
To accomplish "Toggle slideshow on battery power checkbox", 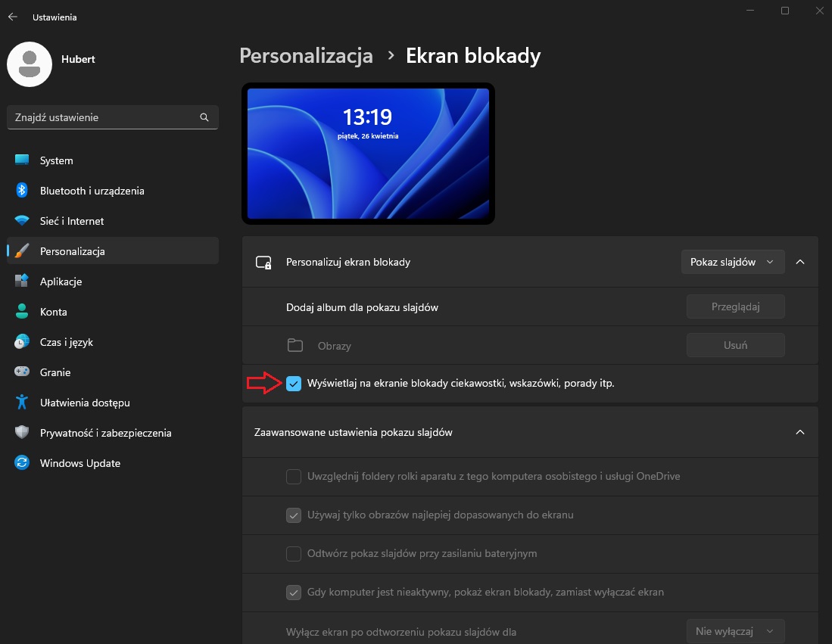I will pos(294,554).
